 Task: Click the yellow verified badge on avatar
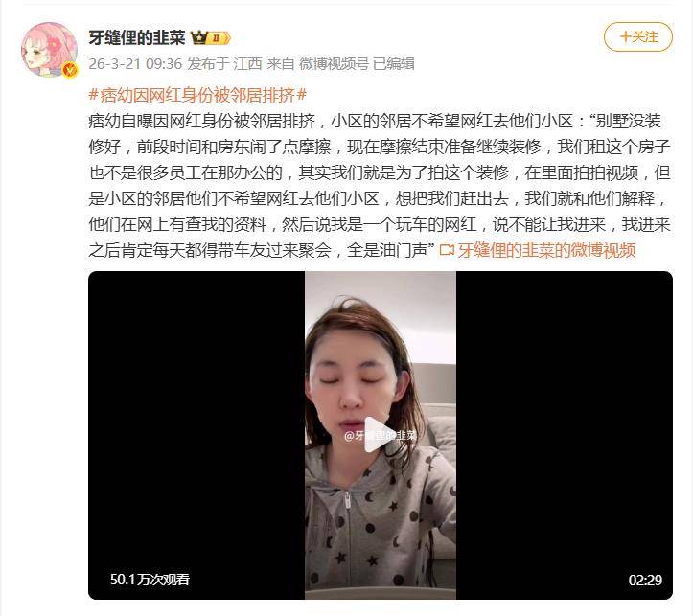pyautogui.click(x=69, y=70)
